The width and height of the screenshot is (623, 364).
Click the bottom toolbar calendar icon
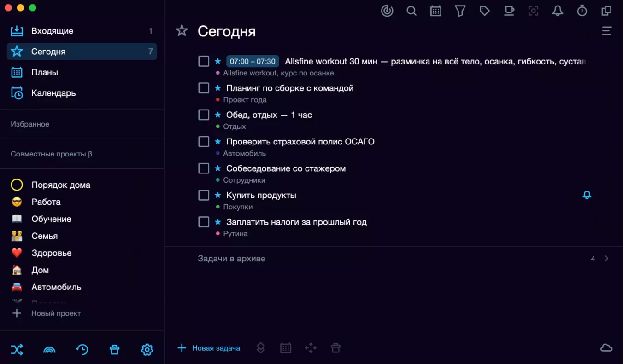tap(286, 348)
